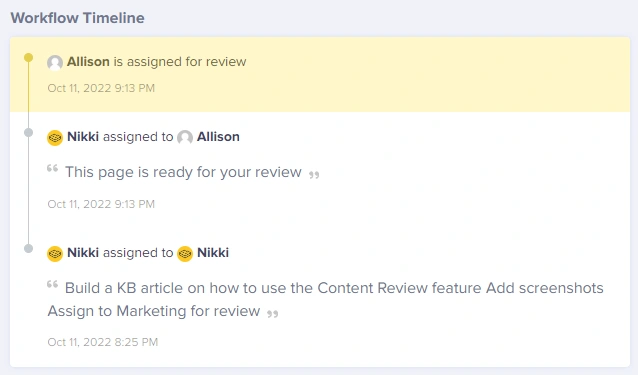Click opening quote mark before 'This page is ready'
Screen dimensions: 638x375
[52, 168]
